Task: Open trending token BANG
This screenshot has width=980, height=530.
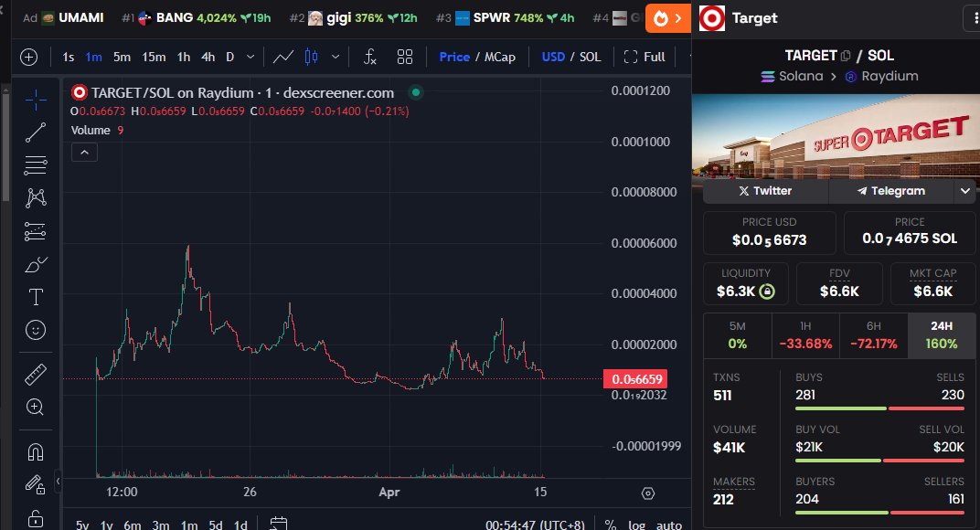Action: pyautogui.click(x=196, y=18)
